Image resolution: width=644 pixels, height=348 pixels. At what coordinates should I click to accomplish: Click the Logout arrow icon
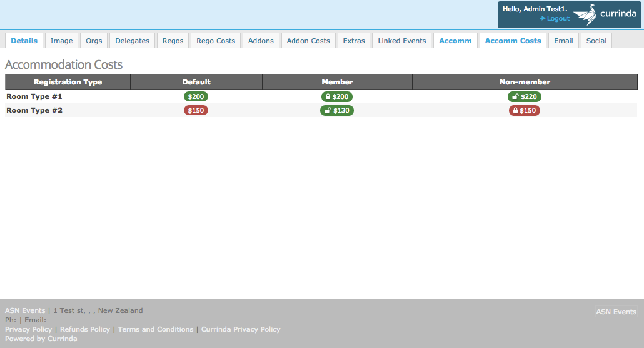point(542,19)
